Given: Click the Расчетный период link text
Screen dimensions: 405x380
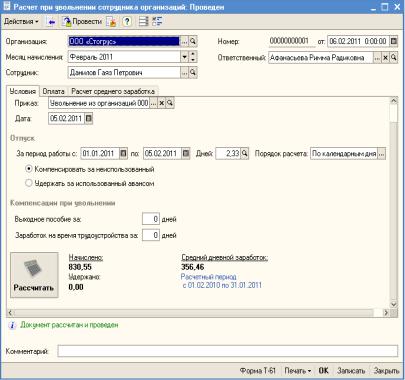Looking at the screenshot, I should coord(209,277).
